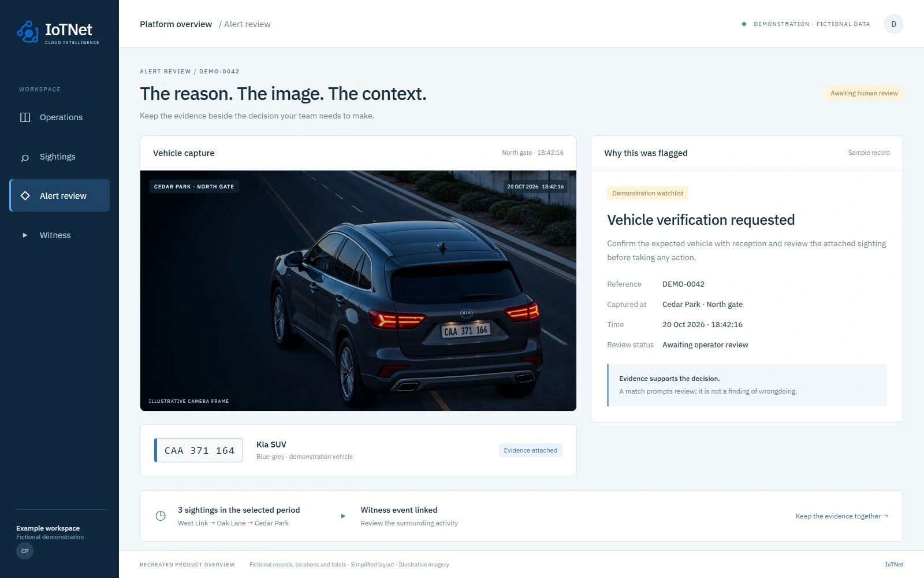Click the Sightings magnifier icon

coord(25,157)
